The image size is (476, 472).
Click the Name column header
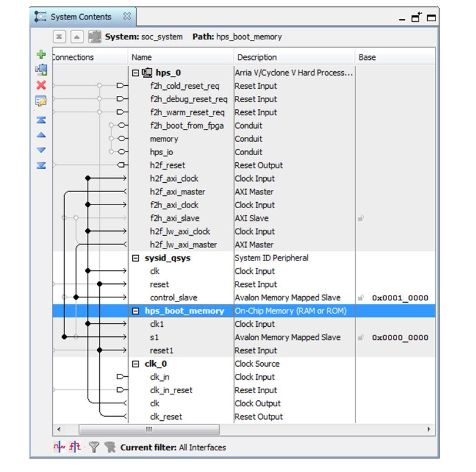click(x=180, y=57)
